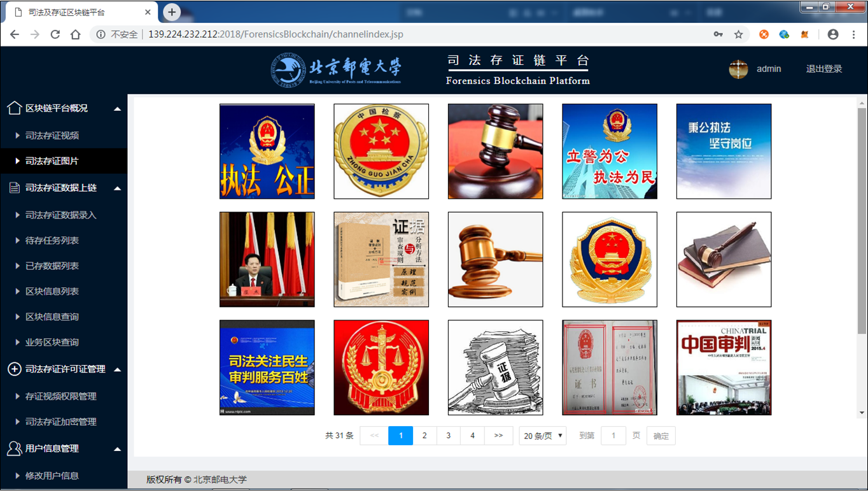This screenshot has width=868, height=491.
Task: Close the 司法及存证区块链平台 tab
Action: (148, 12)
